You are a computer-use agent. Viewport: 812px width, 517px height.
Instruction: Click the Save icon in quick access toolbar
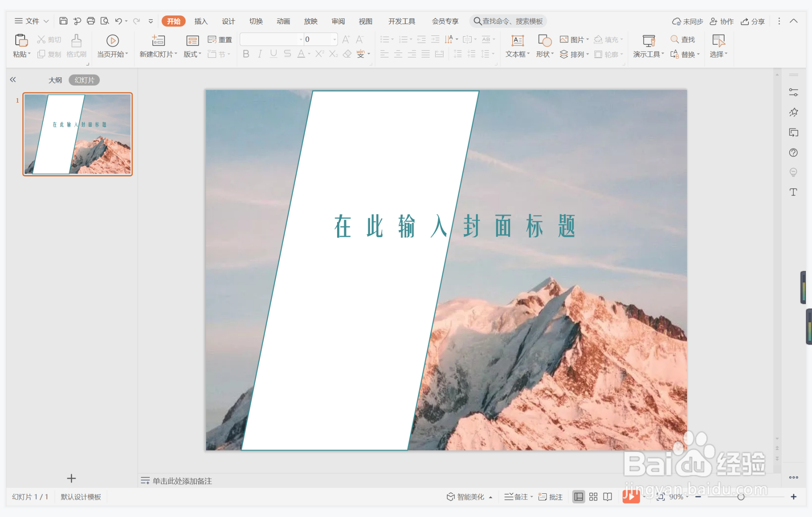pos(63,21)
